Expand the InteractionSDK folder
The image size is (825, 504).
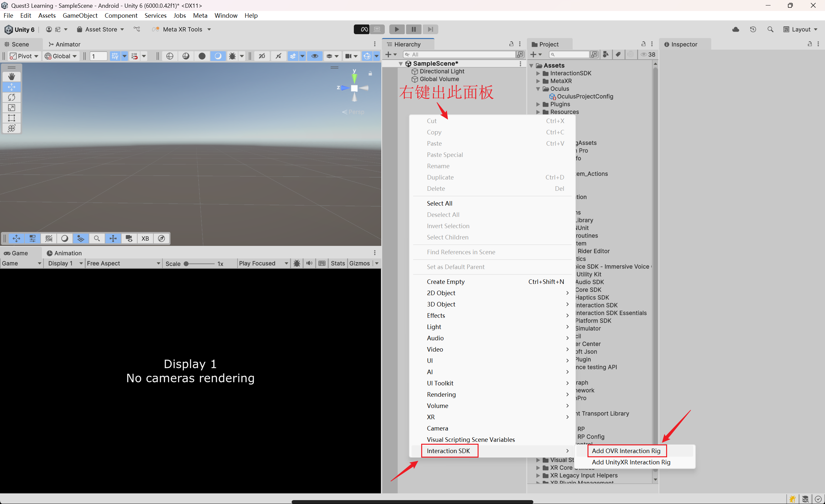[538, 73]
